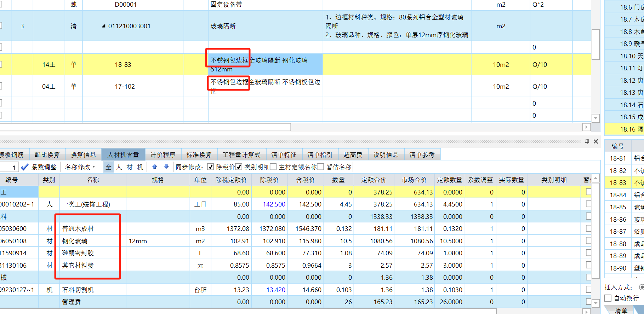Show all resources with 全 filter
Image resolution: width=644 pixels, height=314 pixels.
coord(108,167)
